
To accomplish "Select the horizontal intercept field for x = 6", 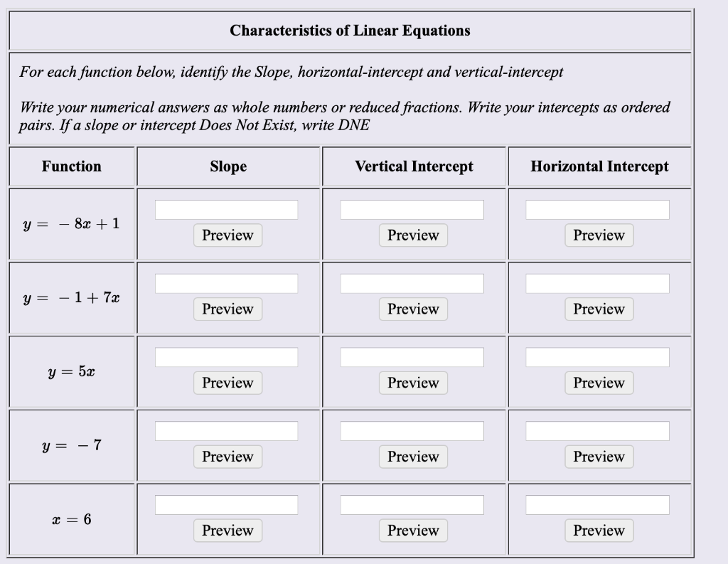I will 599,504.
